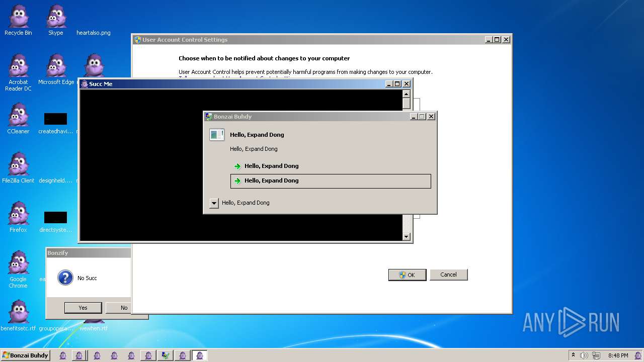Viewport: 644px width, 362px height.
Task: Open the Bonzai Buhdy start button
Action: 25,355
